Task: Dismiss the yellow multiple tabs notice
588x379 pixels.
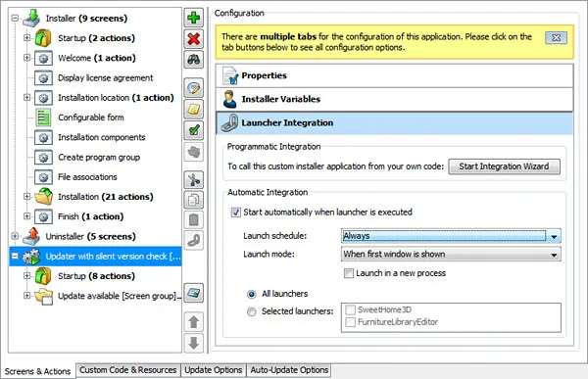Action: pos(556,37)
